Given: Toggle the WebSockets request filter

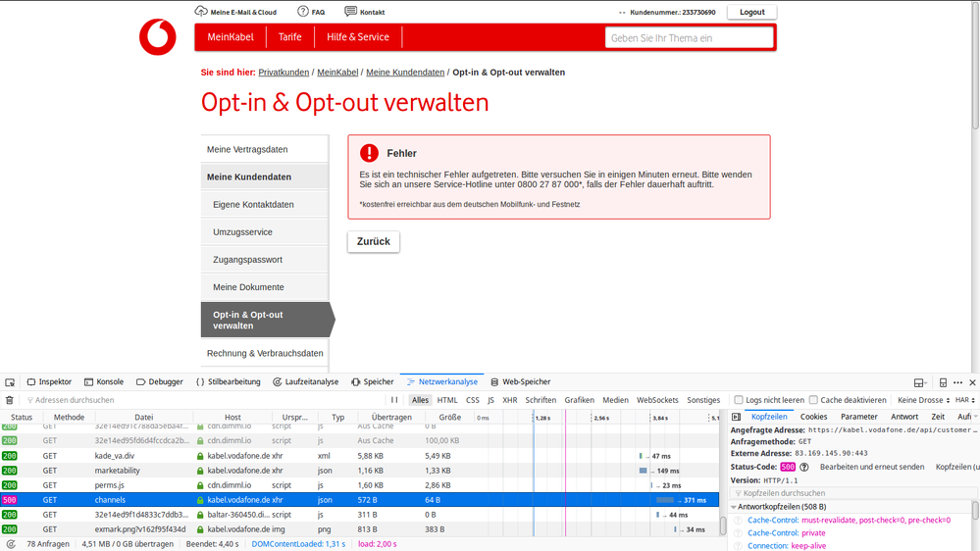Looking at the screenshot, I should point(657,400).
